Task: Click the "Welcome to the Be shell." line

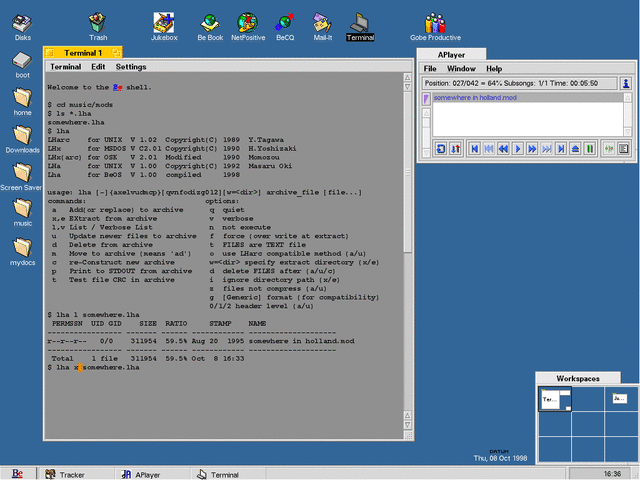Action: [99, 87]
